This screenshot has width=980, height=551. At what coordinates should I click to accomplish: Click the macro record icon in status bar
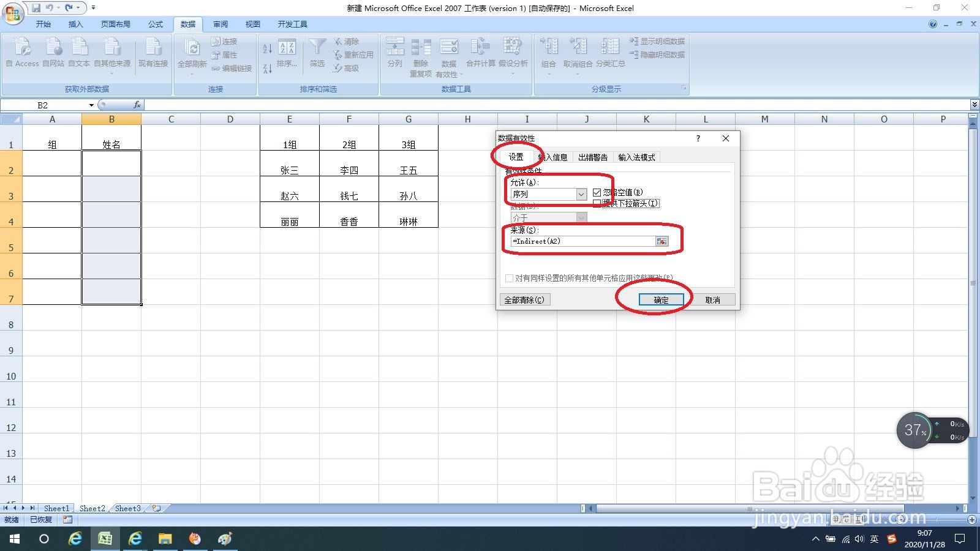[67, 520]
